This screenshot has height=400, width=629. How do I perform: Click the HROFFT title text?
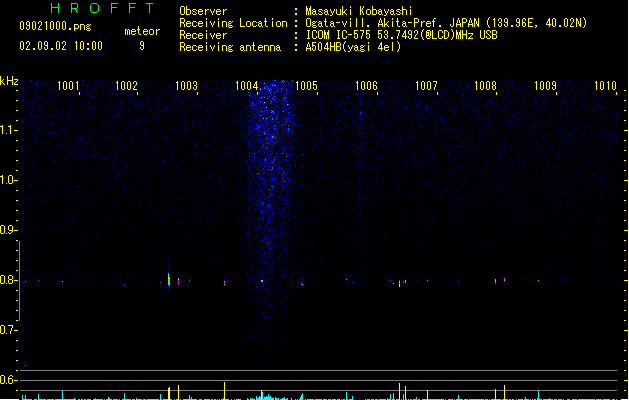pos(102,8)
